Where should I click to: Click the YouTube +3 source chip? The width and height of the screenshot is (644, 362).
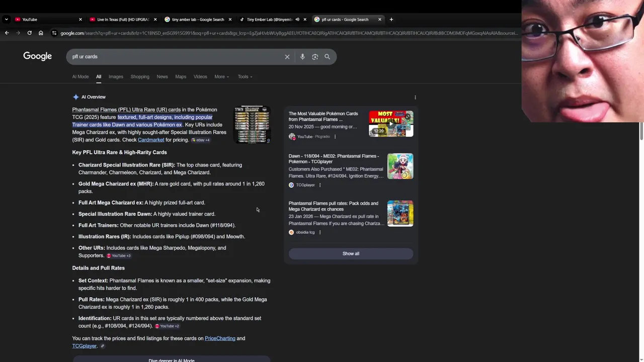coord(119,256)
